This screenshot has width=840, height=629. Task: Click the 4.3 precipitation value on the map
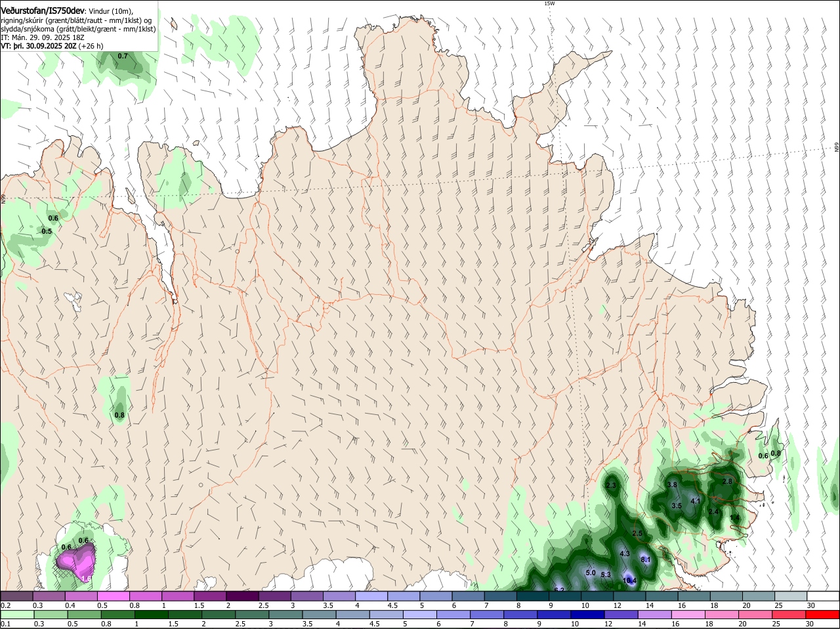coord(625,553)
